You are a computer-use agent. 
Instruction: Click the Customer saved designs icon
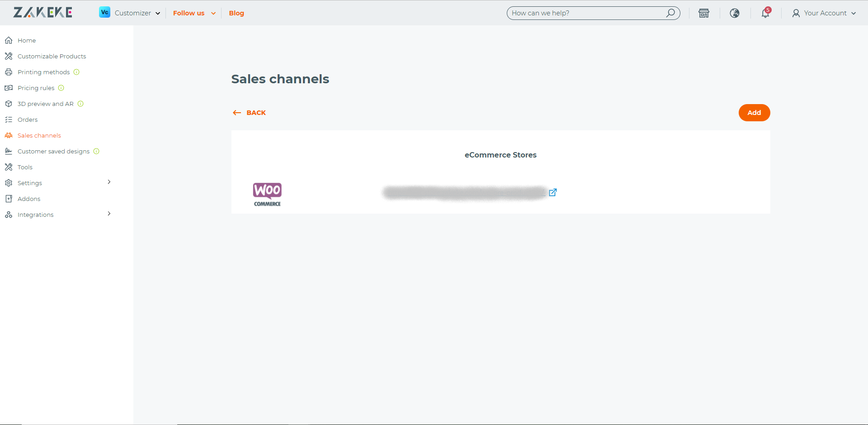(x=9, y=151)
